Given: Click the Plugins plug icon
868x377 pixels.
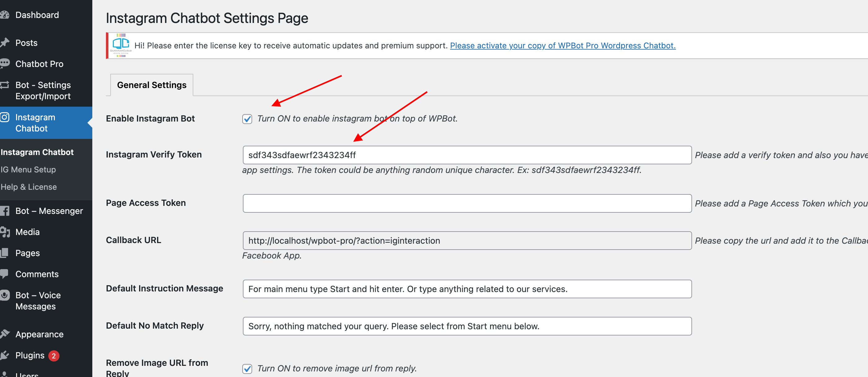Looking at the screenshot, I should pos(4,355).
